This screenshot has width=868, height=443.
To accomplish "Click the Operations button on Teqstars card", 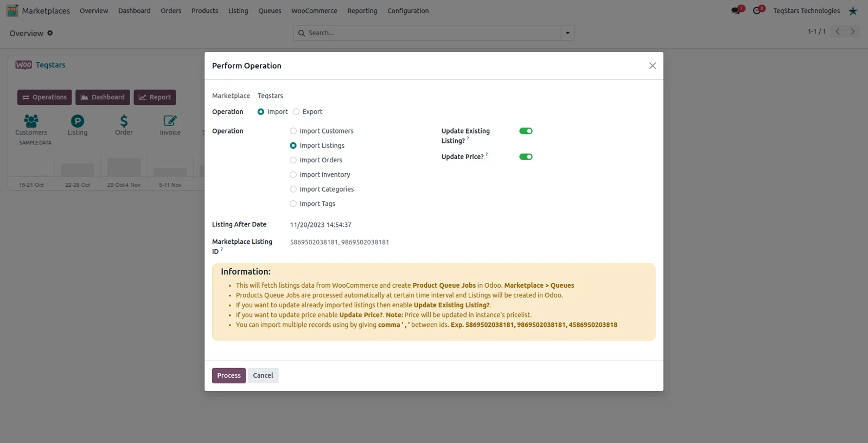I will click(44, 97).
